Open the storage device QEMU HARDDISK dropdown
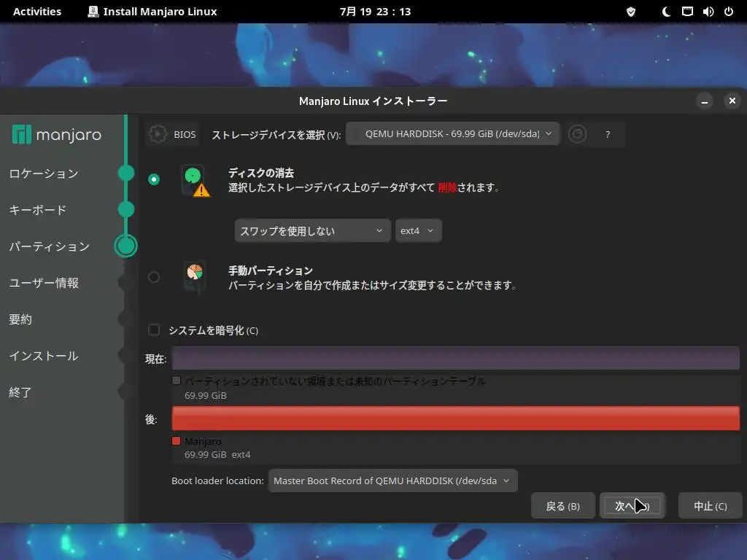747x560 pixels. tap(452, 134)
